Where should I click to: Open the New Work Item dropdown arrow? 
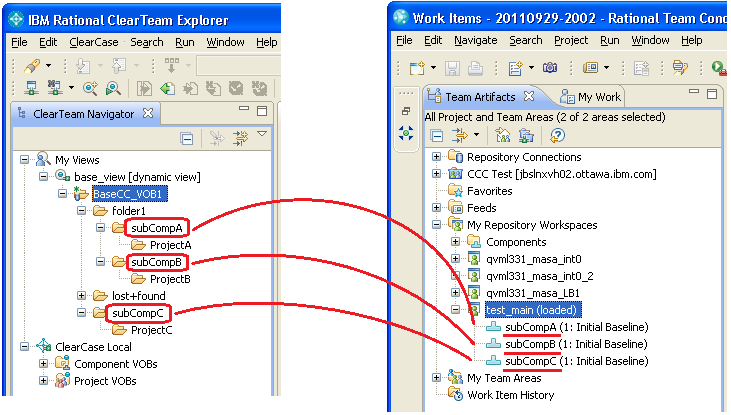click(531, 68)
